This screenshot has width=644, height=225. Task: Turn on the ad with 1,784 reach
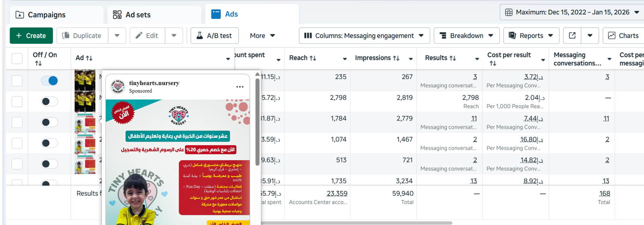point(50,122)
